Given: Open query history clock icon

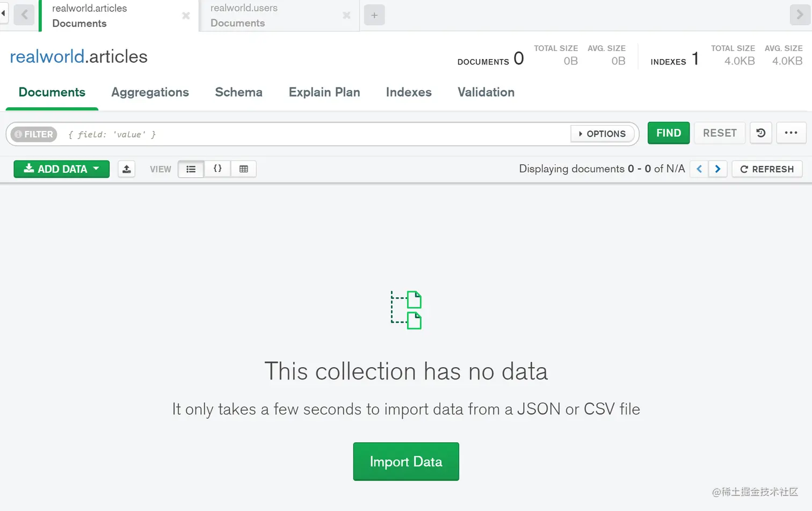Looking at the screenshot, I should pos(761,133).
